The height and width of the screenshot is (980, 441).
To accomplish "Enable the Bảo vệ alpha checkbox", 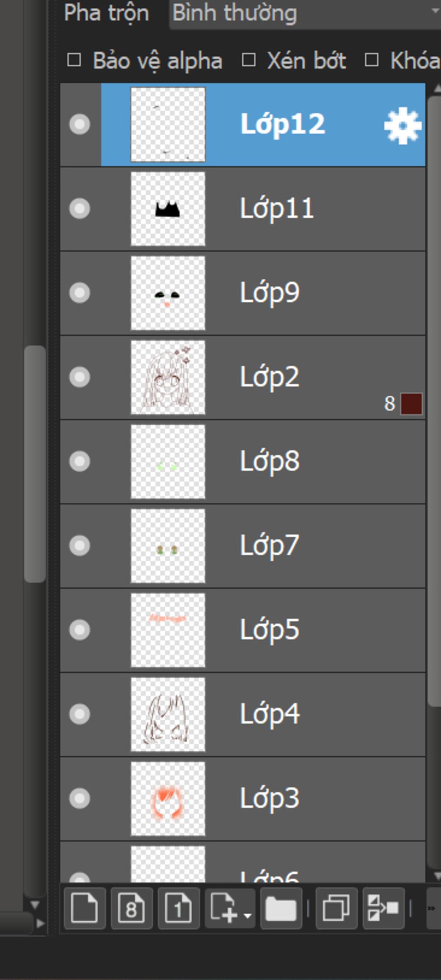I will tap(74, 60).
